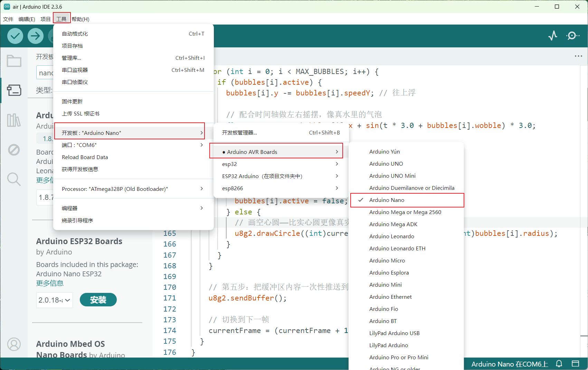This screenshot has width=588, height=370.
Task: Open the Debug sidebar icon
Action: click(14, 150)
